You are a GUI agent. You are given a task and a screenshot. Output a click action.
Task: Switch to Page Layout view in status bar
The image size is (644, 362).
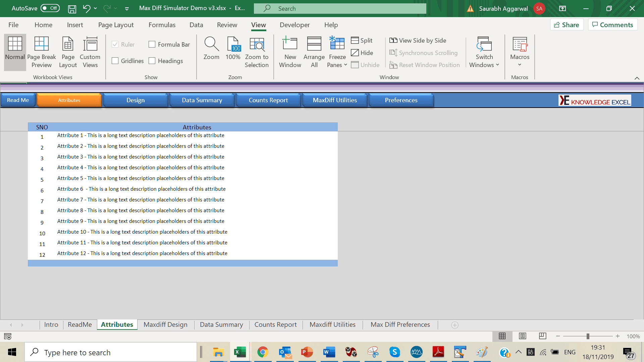(x=522, y=336)
